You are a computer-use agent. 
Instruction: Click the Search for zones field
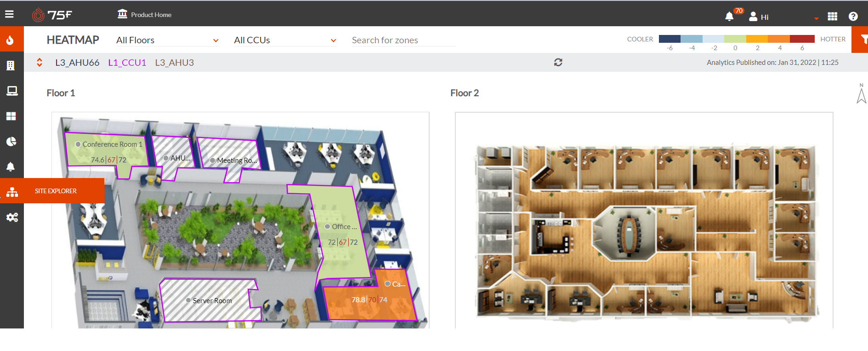403,40
